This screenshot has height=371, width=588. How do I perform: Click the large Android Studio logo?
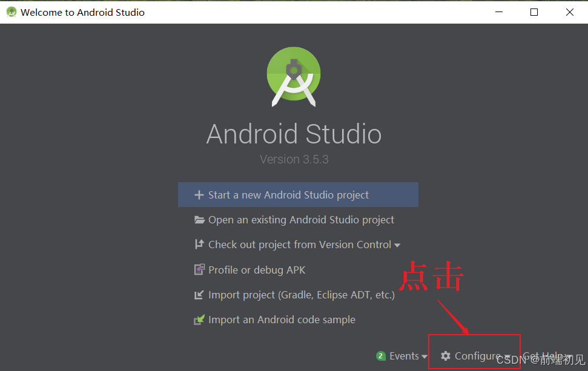pyautogui.click(x=294, y=77)
